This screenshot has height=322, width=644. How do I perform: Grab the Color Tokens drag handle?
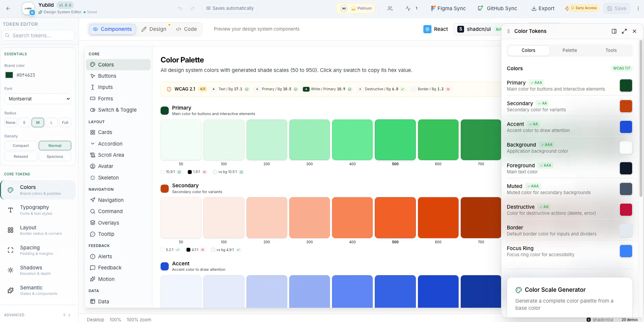click(x=509, y=31)
